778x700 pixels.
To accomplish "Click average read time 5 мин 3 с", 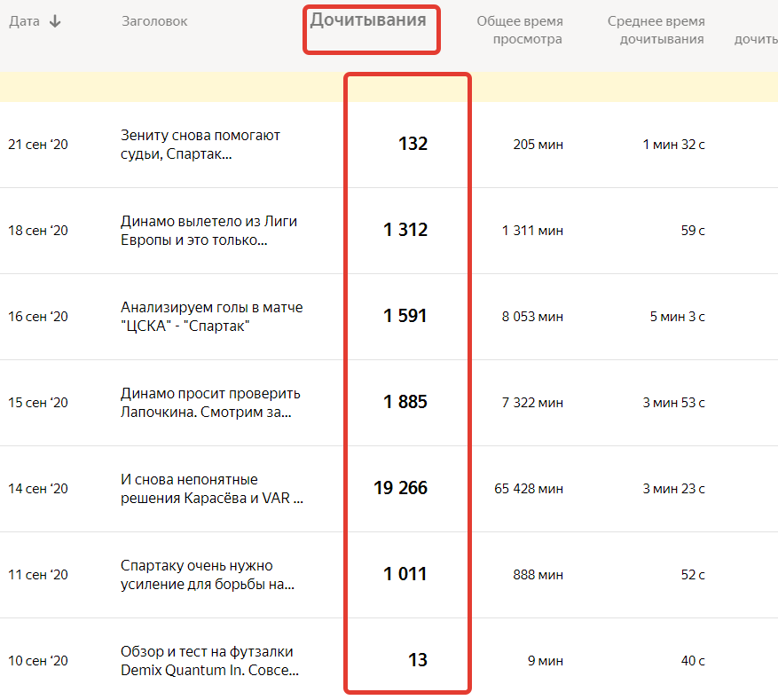I will tap(678, 317).
